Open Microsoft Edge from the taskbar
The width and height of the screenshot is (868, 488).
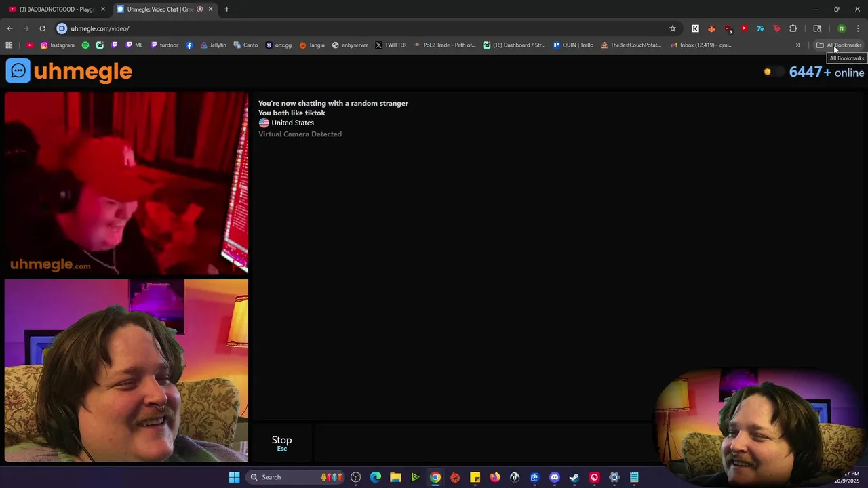coord(376,477)
